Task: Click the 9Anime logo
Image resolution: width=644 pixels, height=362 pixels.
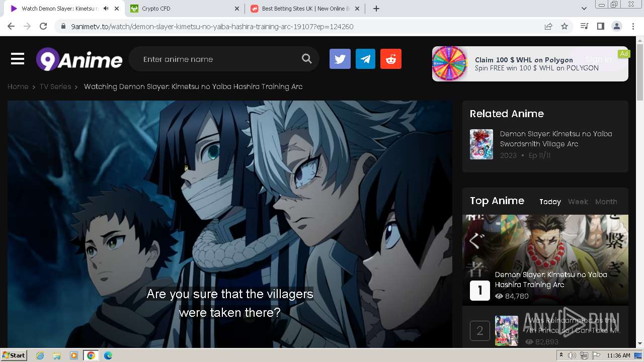Action: point(79,59)
